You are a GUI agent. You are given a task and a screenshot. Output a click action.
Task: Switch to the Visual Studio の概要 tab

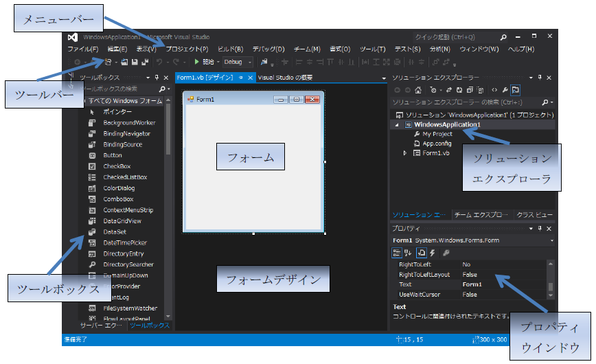[285, 78]
